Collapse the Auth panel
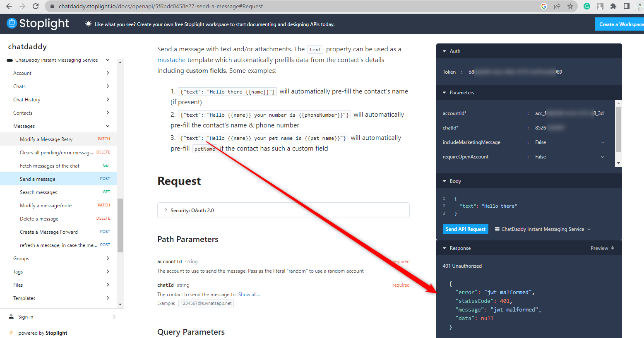Viewport: 644px width, 338px height. pyautogui.click(x=529, y=51)
